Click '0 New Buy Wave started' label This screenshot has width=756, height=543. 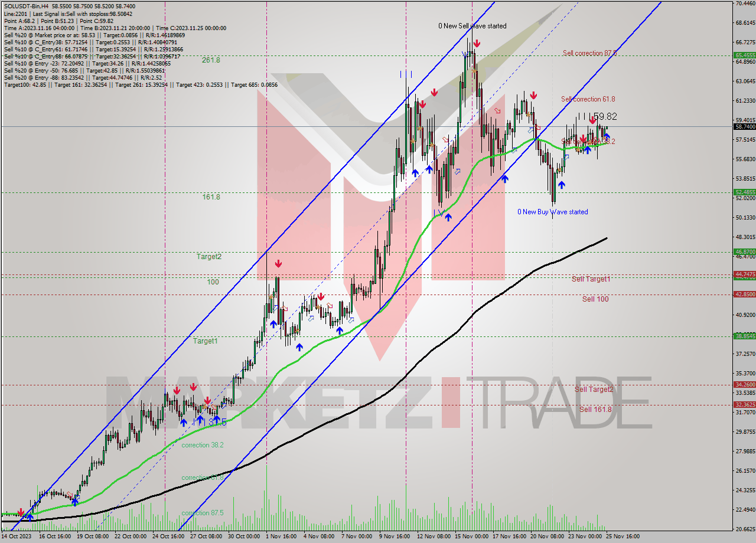point(553,212)
